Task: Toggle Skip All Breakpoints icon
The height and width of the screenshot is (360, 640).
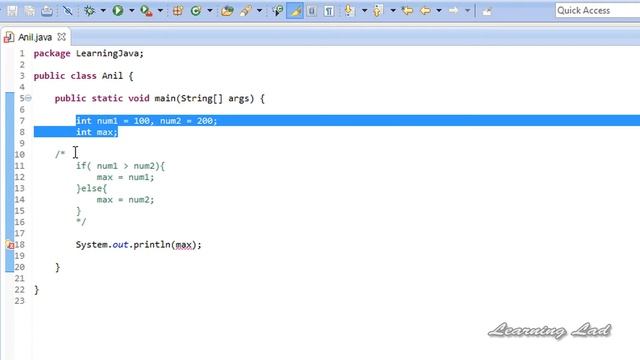Action: [x=68, y=11]
